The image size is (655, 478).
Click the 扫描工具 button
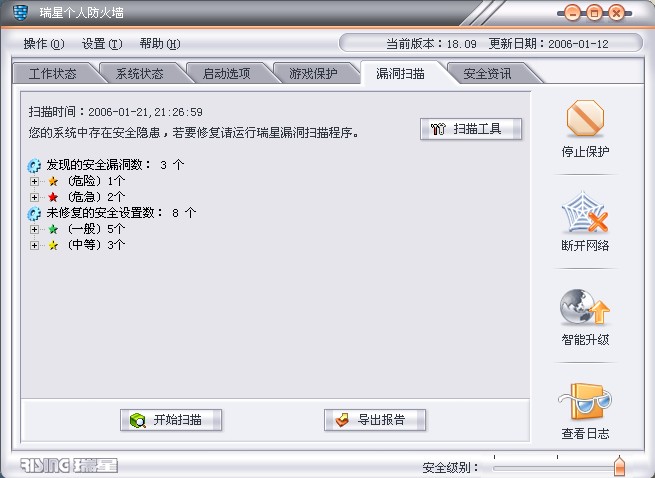click(471, 129)
